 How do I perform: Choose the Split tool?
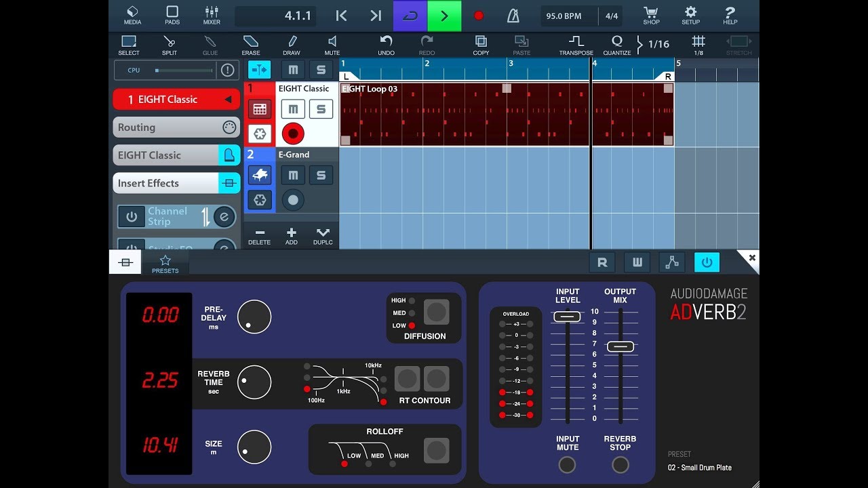[170, 45]
